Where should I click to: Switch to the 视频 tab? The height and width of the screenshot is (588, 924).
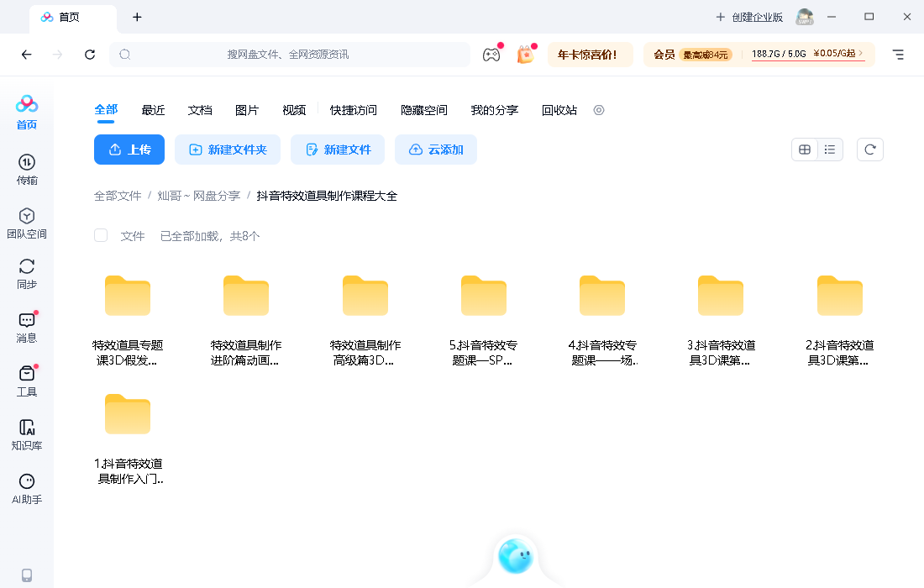coord(294,110)
